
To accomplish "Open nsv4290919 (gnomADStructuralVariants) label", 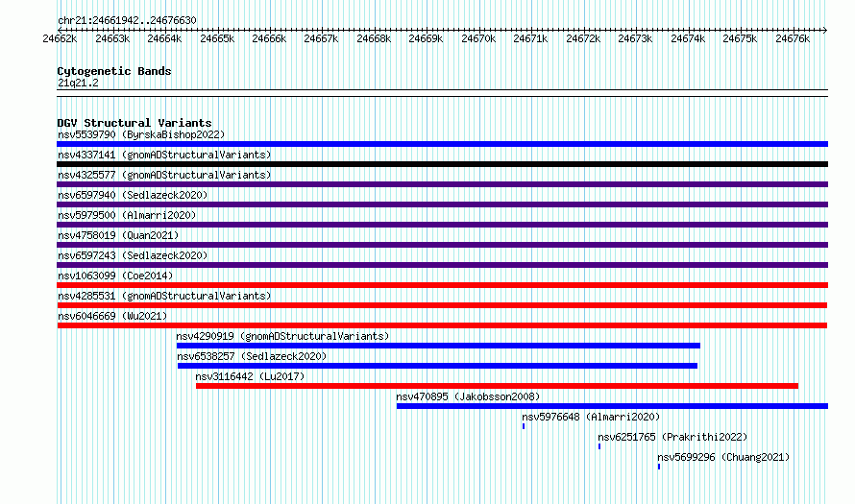I will [x=282, y=336].
